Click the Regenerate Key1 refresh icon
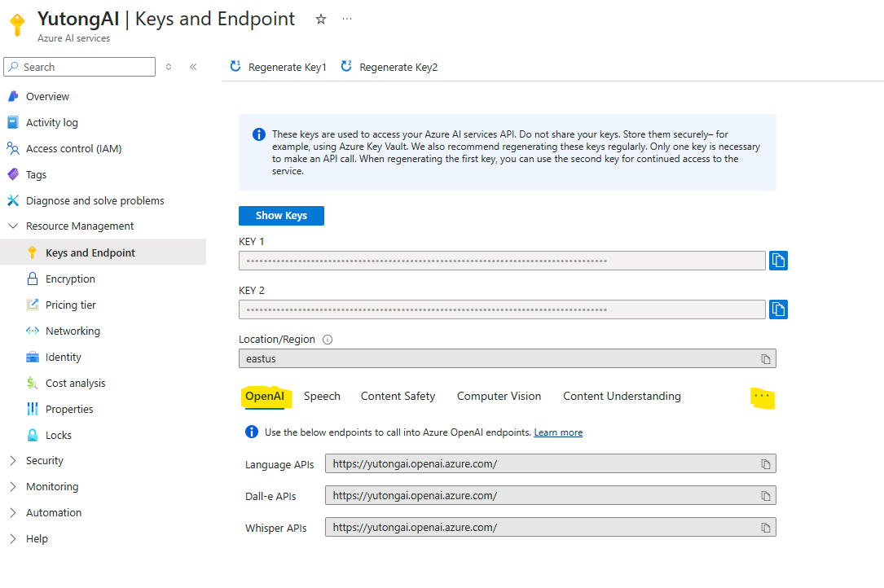The height and width of the screenshot is (588, 884). (235, 67)
